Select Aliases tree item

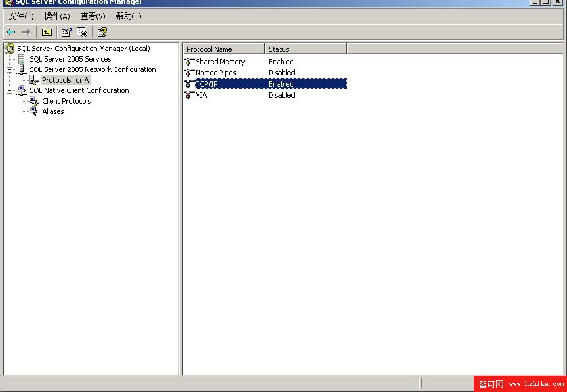click(x=53, y=111)
